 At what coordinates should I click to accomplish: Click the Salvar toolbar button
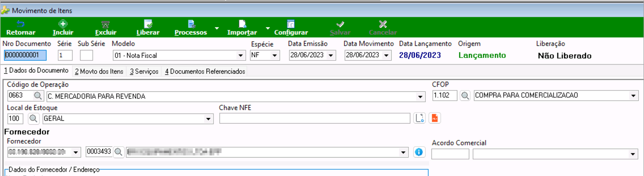[340, 28]
